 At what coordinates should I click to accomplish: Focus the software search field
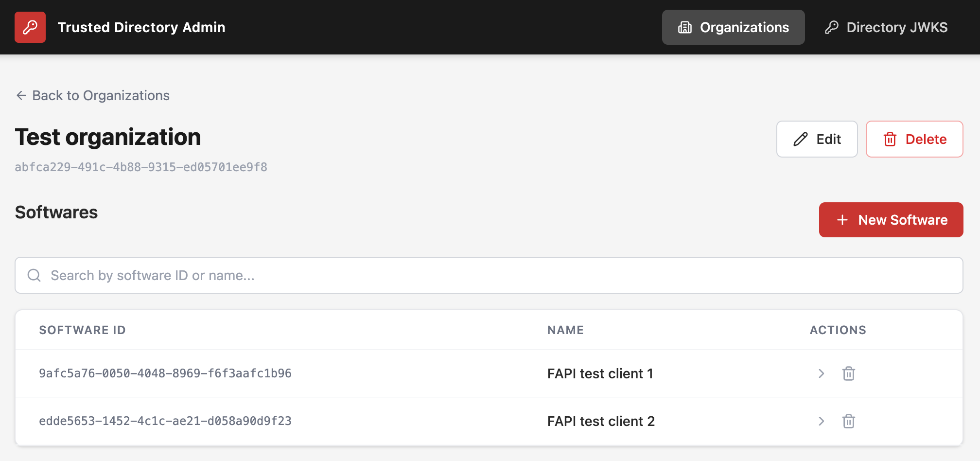(489, 275)
